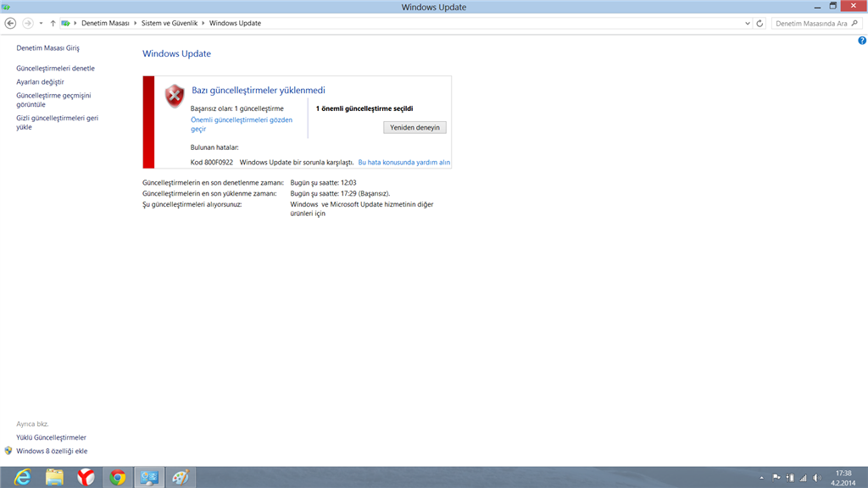Open File Explorer from the taskbar

point(54,477)
